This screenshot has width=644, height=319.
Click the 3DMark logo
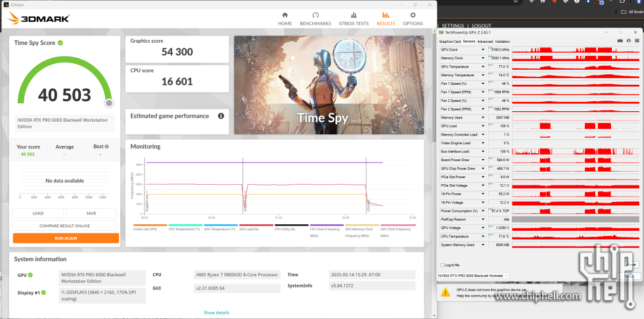point(38,18)
